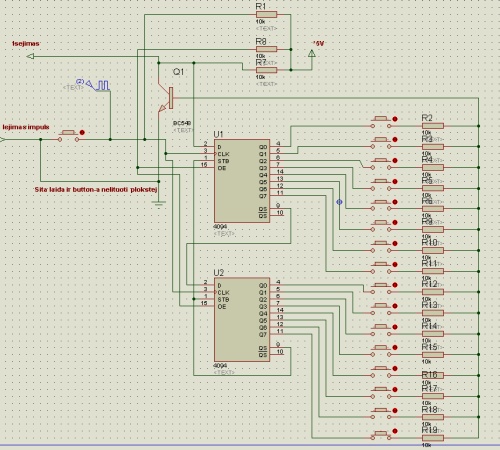Click the red latch dot beside the R12 button
Screen dimensions: 500x450
395,285
